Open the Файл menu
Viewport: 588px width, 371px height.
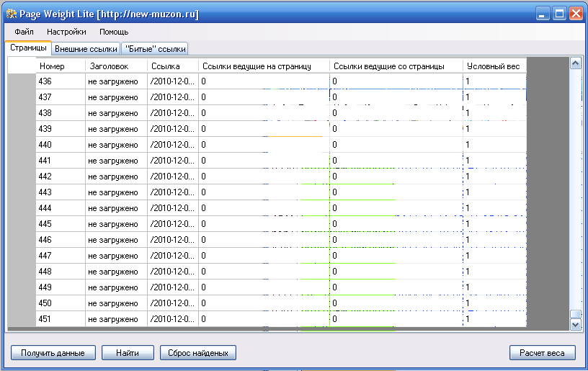24,32
